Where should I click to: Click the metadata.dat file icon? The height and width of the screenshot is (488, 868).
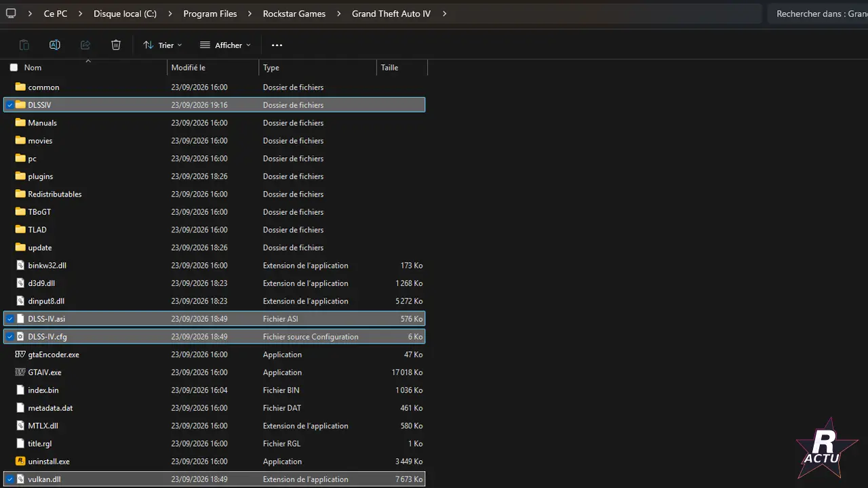[x=20, y=407]
